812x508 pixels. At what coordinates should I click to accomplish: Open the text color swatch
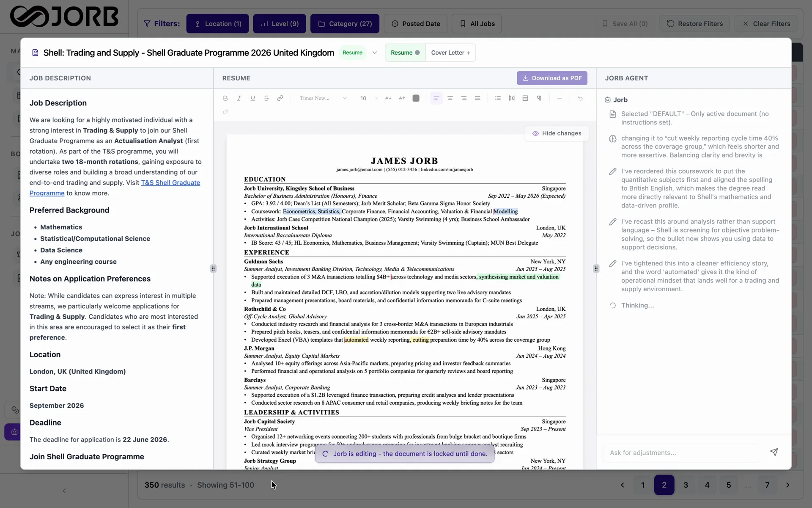click(x=416, y=98)
